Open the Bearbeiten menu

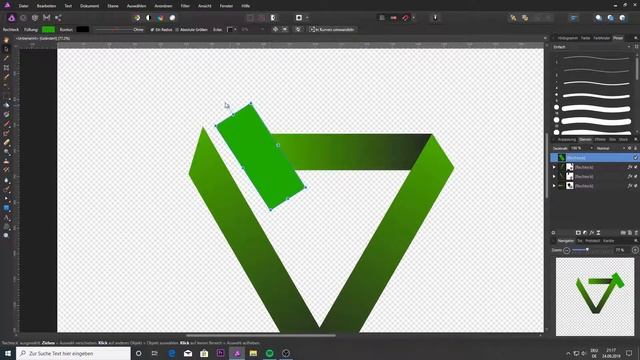46,6
